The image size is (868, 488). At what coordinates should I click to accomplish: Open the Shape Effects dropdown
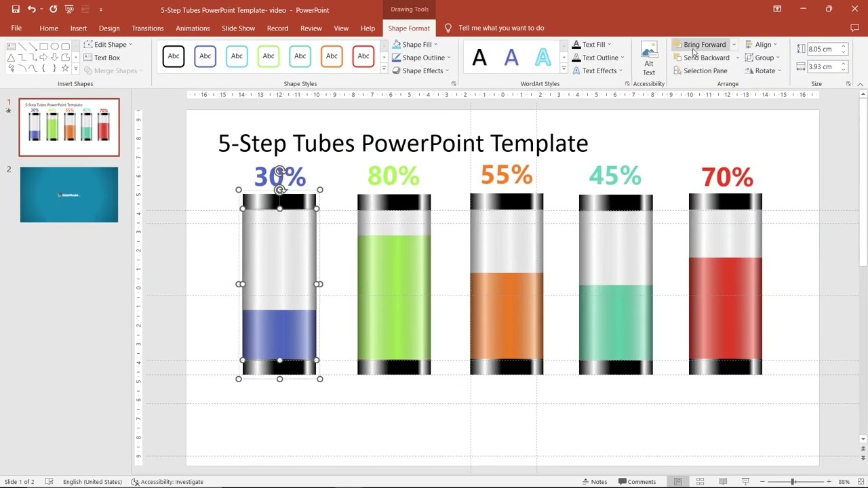click(x=420, y=70)
